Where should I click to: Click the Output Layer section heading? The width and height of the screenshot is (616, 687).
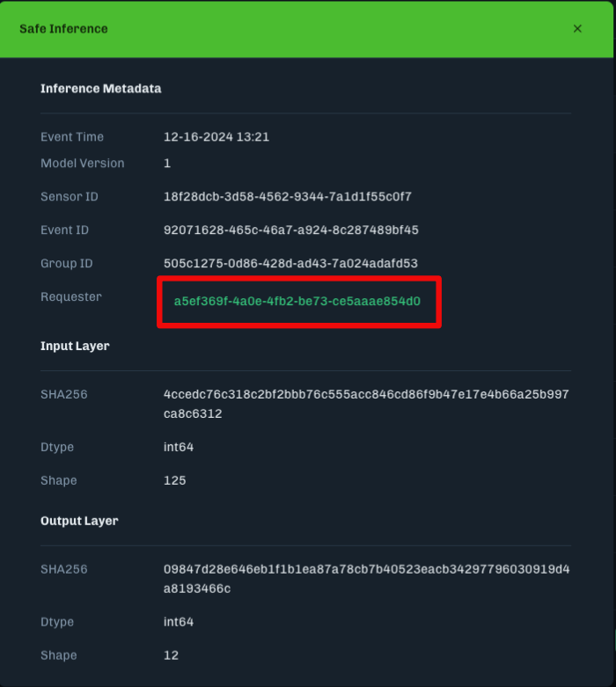pos(79,522)
